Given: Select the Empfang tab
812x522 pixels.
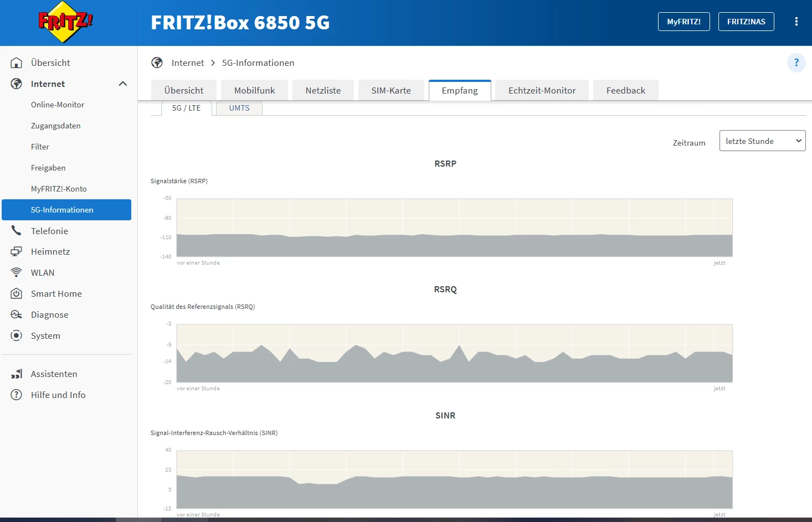Looking at the screenshot, I should click(x=460, y=90).
